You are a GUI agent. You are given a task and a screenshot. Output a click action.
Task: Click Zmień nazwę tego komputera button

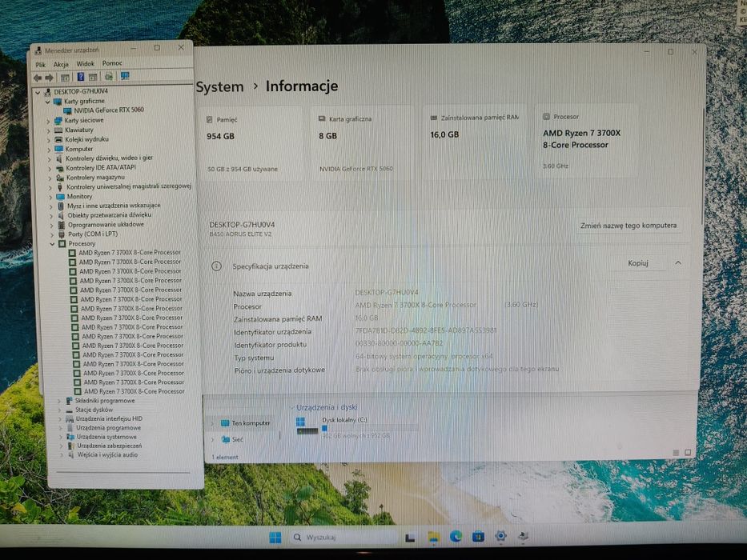pyautogui.click(x=629, y=226)
